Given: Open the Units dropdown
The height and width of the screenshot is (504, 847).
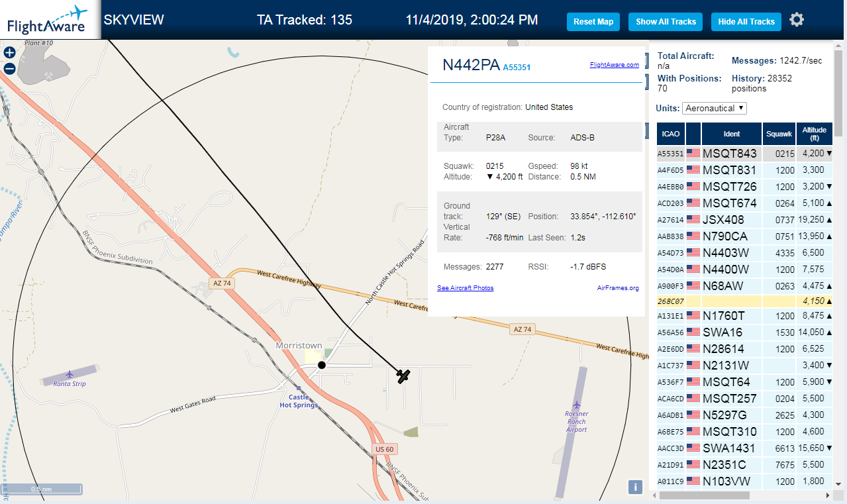Looking at the screenshot, I should pyautogui.click(x=715, y=108).
